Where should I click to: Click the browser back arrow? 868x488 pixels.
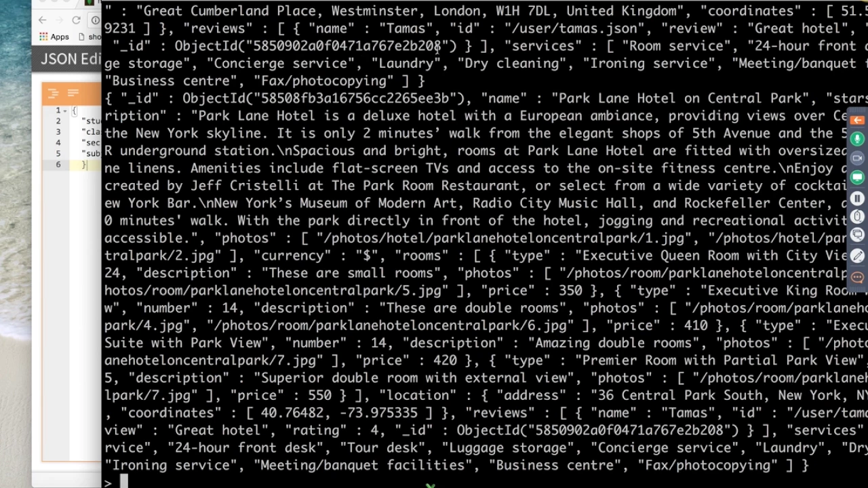(43, 20)
